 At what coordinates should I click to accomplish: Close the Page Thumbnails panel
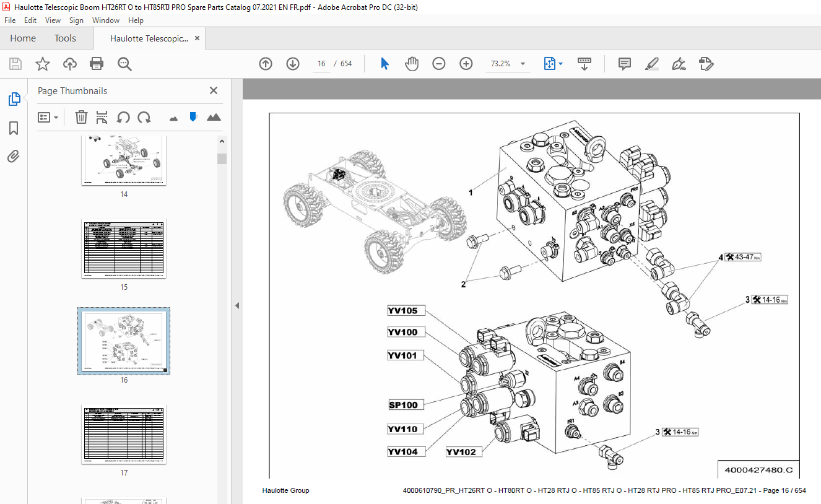214,90
